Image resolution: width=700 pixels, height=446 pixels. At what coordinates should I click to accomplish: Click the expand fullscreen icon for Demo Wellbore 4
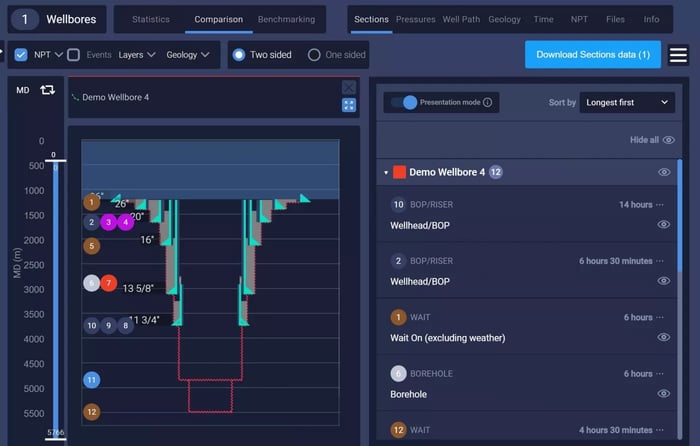click(x=348, y=105)
